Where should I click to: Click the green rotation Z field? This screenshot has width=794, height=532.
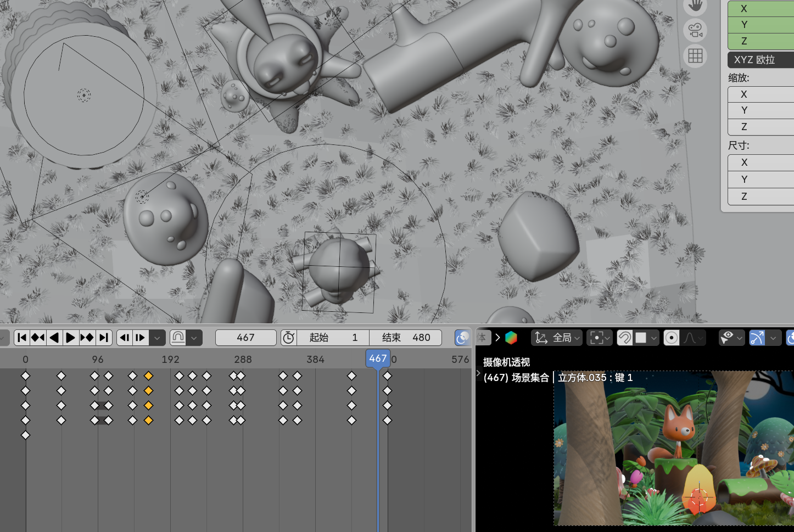point(761,41)
